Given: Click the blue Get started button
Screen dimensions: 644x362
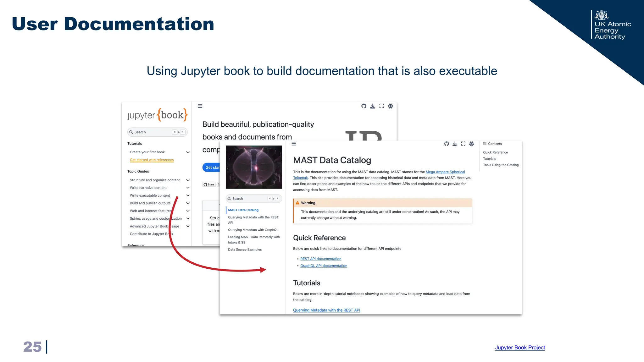Looking at the screenshot, I should point(211,167).
